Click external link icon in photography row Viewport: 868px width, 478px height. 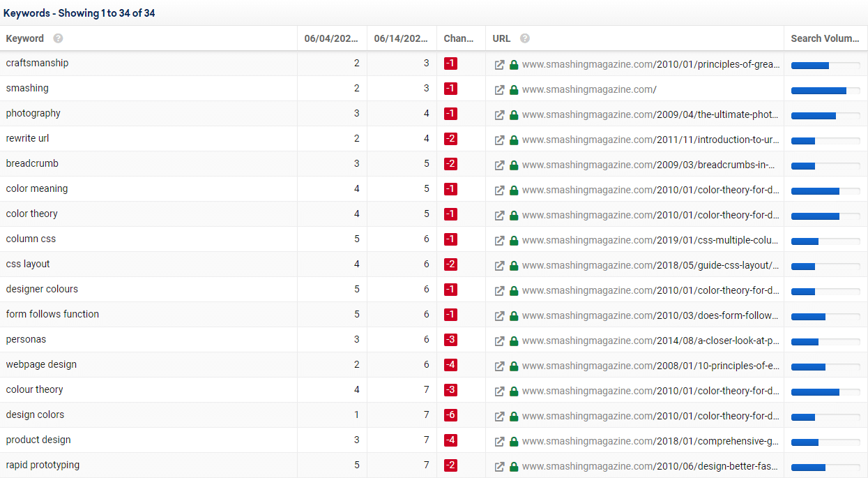point(499,115)
